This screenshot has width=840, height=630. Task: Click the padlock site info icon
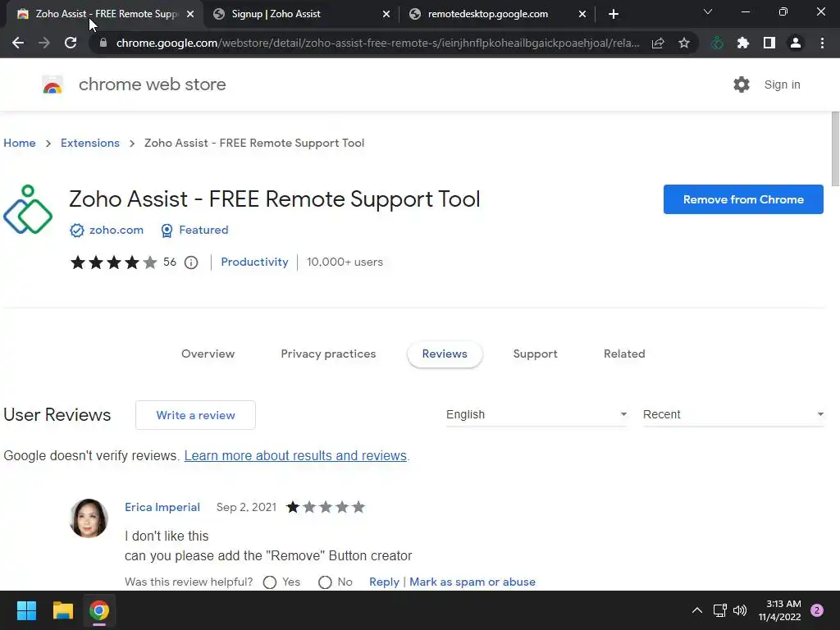[103, 43]
